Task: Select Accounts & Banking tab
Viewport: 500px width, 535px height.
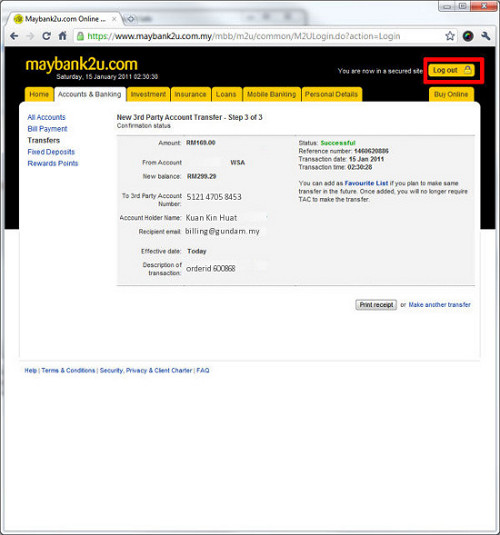Action: [x=90, y=94]
